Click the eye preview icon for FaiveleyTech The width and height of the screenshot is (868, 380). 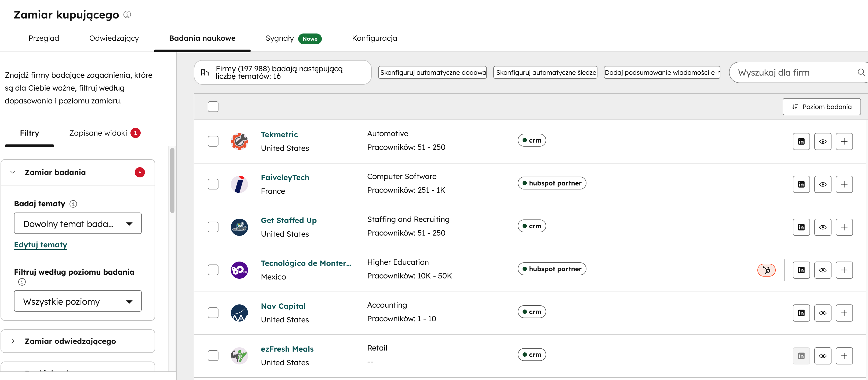coord(823,184)
